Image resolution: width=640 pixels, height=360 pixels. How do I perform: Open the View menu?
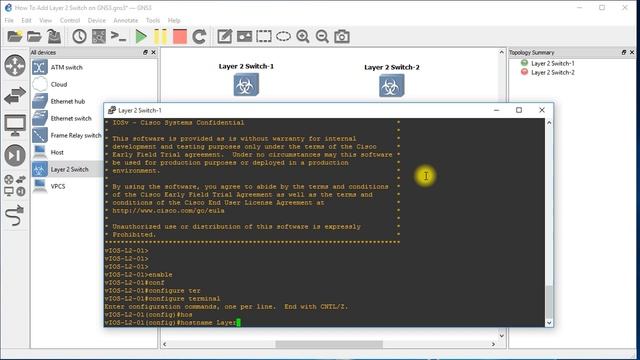(45, 20)
